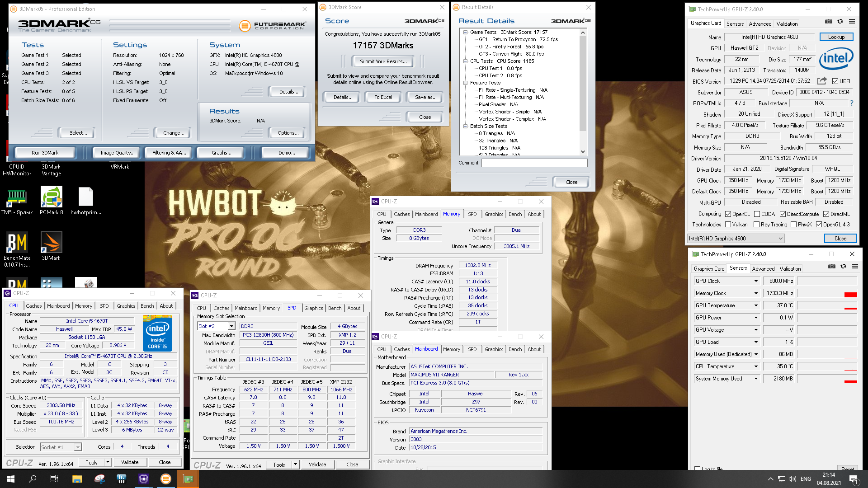868x488 pixels.
Task: Toggle DirectML checkbox in GPU-Z
Action: pos(826,214)
